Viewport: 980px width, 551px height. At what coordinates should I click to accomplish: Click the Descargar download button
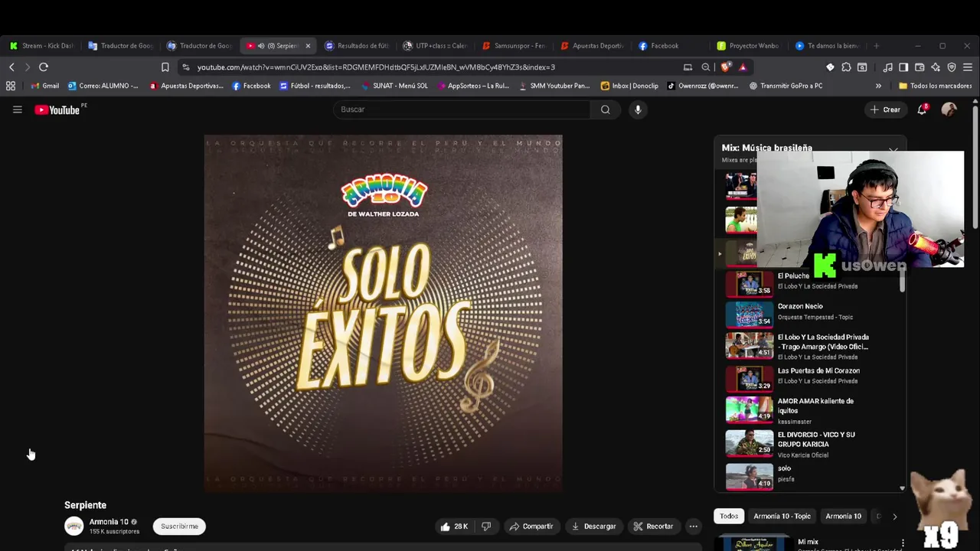tap(593, 527)
